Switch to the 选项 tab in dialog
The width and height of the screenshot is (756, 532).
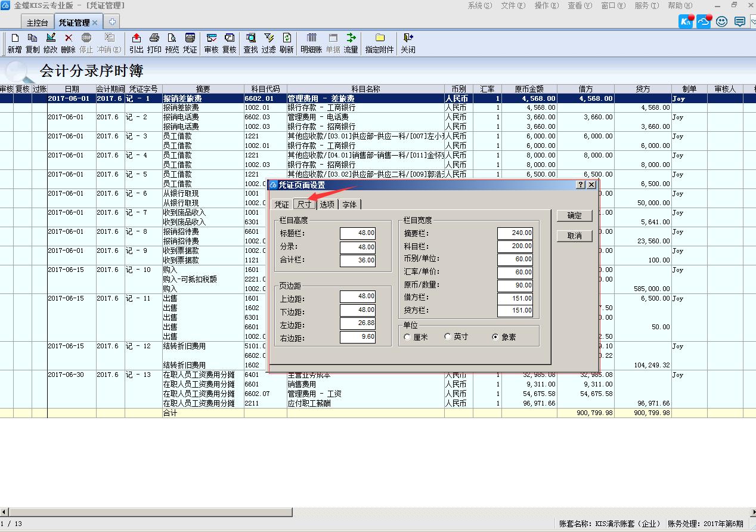click(x=327, y=205)
